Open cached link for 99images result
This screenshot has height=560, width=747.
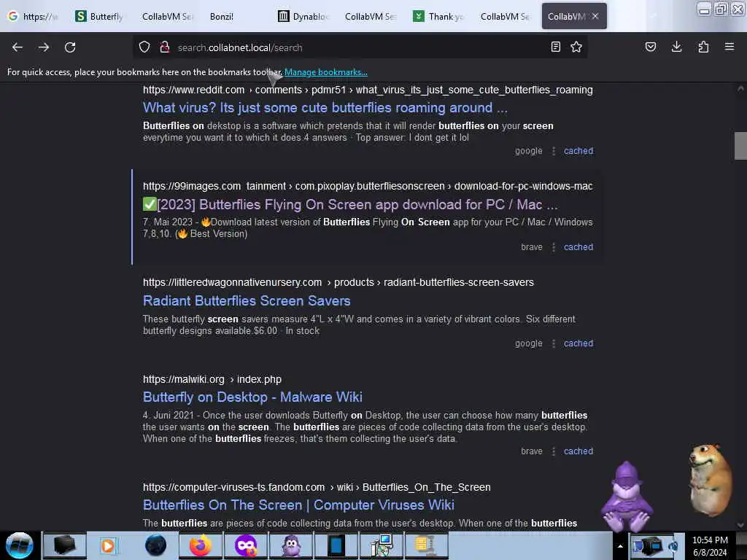[x=578, y=247]
